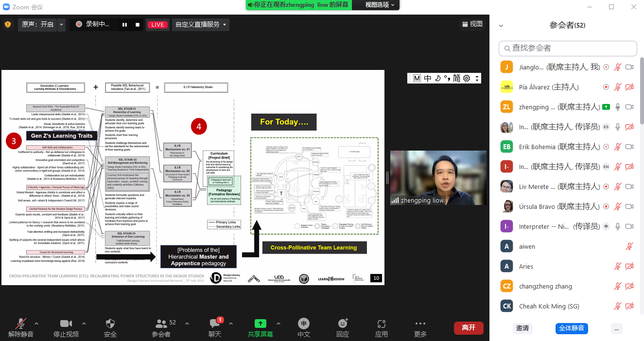Screen dimensions: 644x341
Task: Stop video with the 停止视频 camera button
Action: (66, 324)
